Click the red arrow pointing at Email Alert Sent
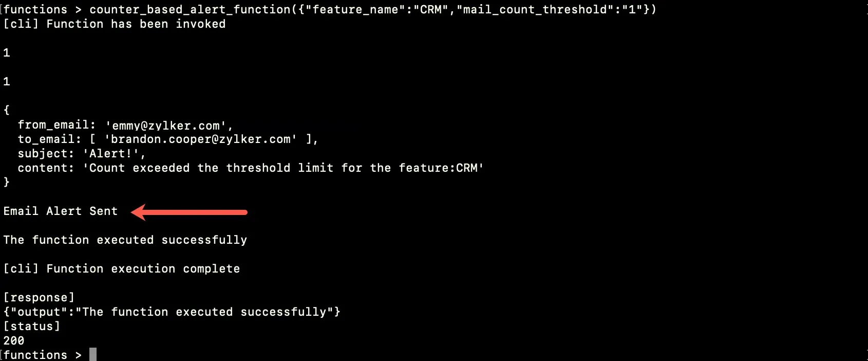 [189, 212]
